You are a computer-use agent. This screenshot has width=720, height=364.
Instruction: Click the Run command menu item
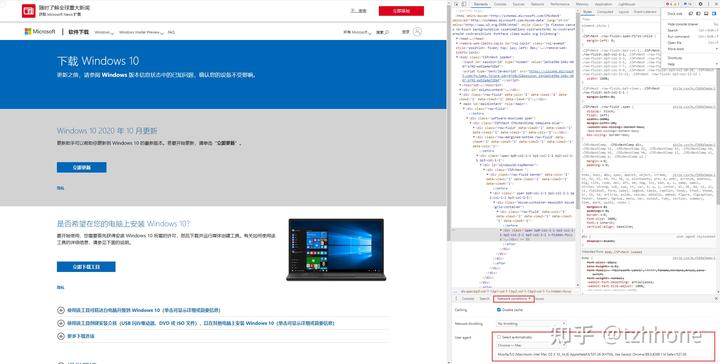coord(692,36)
